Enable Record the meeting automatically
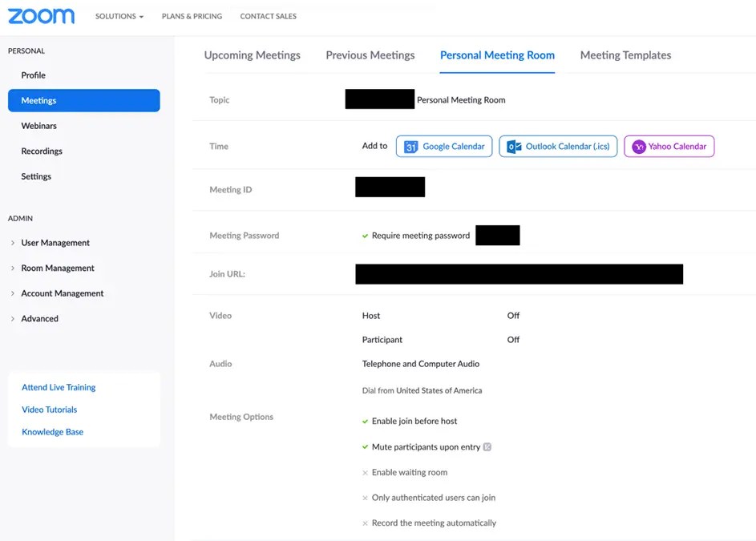The image size is (756, 541). [365, 523]
